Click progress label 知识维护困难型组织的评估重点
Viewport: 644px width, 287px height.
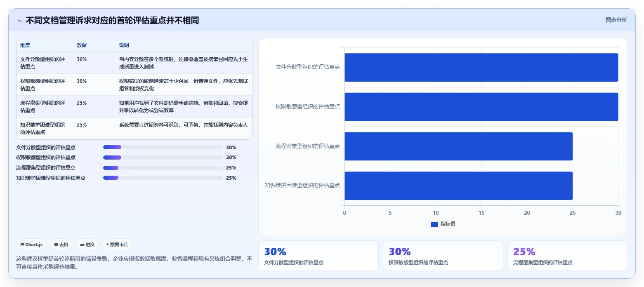point(51,178)
